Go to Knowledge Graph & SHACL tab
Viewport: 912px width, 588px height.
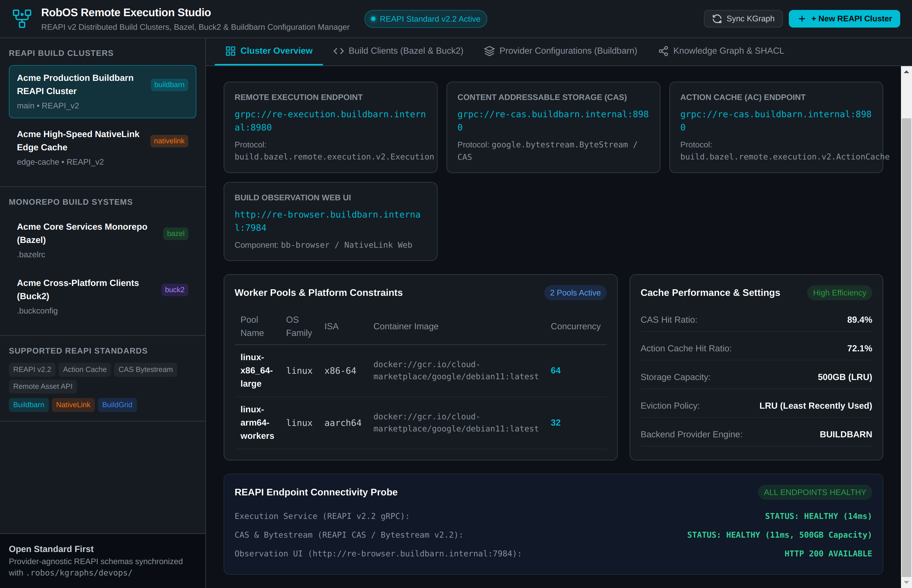721,51
